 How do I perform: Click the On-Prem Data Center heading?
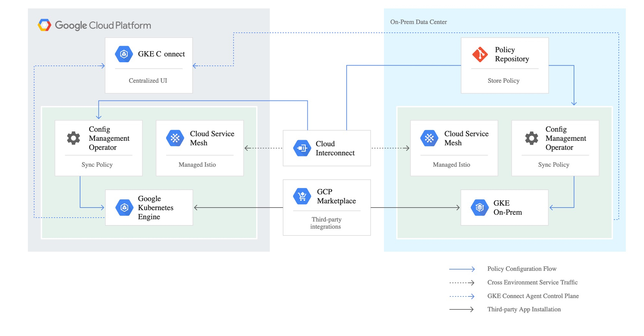click(x=418, y=22)
